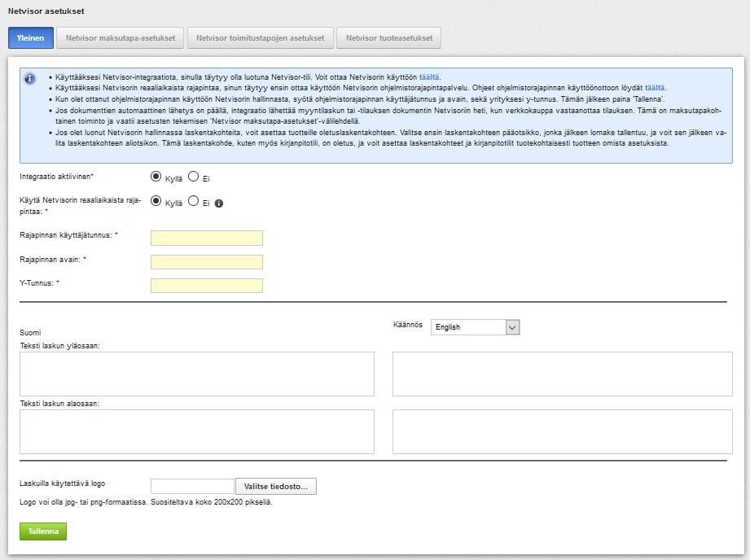Click the Käännös label
750x560 pixels.
408,325
